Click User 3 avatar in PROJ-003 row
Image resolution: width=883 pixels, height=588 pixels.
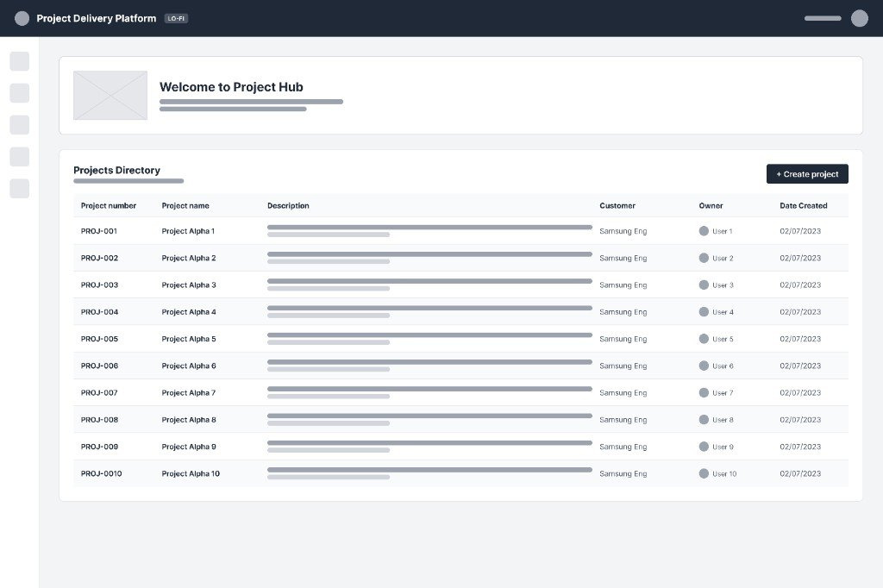coord(704,285)
